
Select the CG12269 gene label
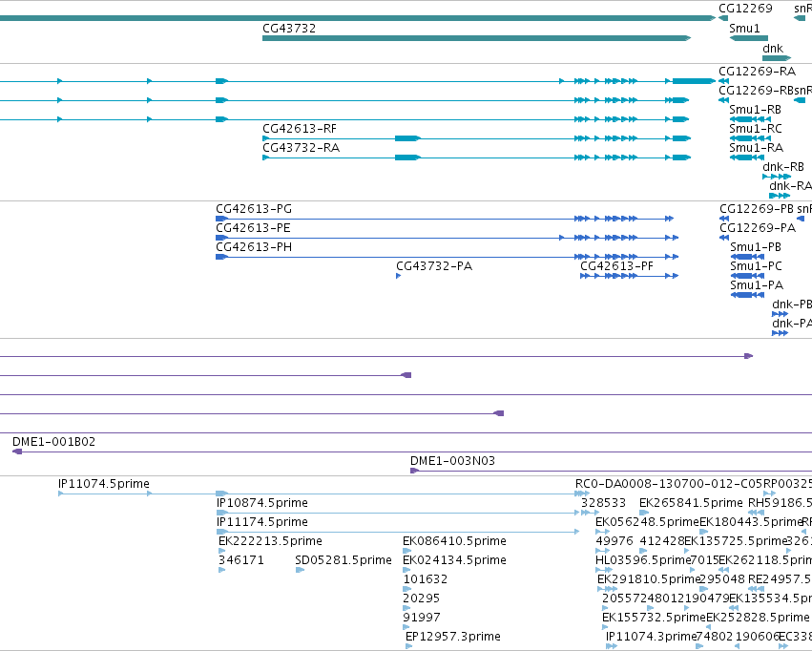[x=745, y=9]
